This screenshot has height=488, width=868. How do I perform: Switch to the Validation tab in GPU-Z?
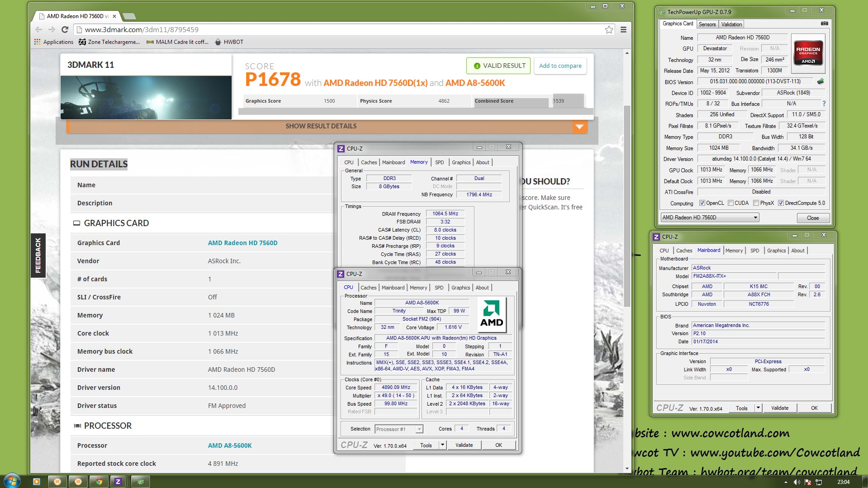(x=731, y=24)
